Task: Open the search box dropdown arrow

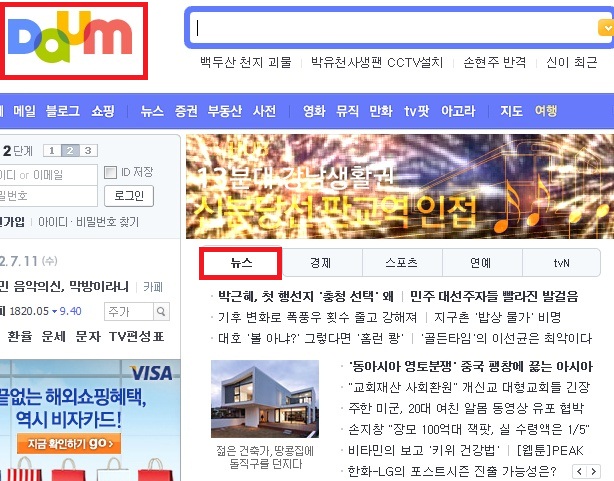Action: pyautogui.click(x=606, y=28)
